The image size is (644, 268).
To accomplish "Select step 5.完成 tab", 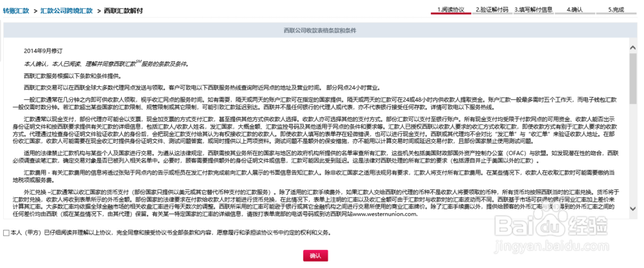I will 616,10.
